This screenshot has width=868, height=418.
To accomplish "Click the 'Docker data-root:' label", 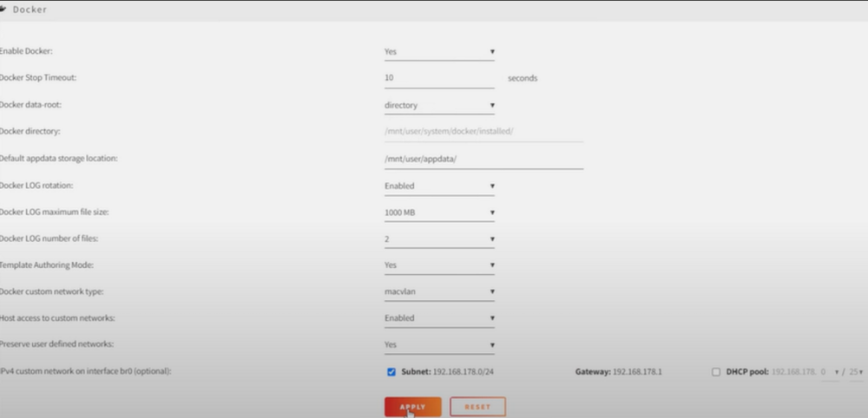I will 30,104.
